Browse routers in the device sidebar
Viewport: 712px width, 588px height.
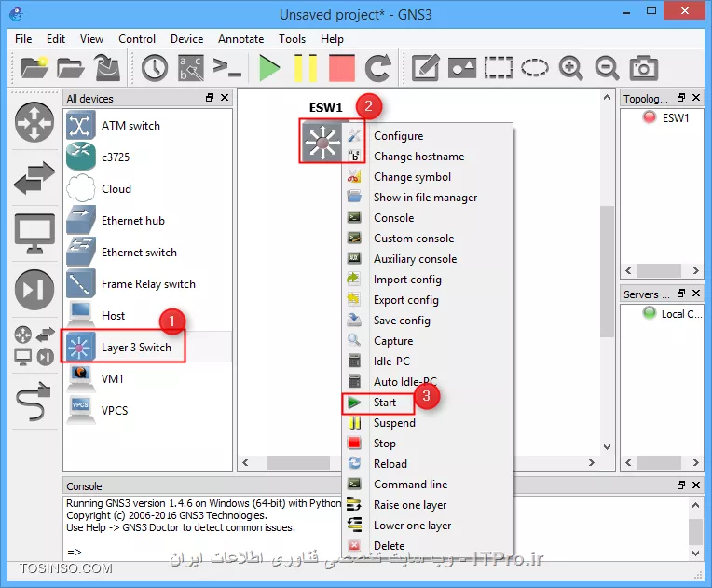click(34, 122)
